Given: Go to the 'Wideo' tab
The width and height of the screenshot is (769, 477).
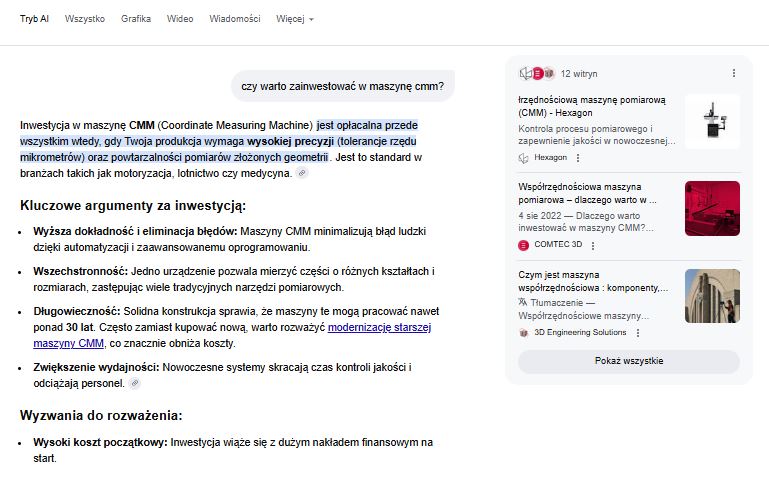Looking at the screenshot, I should point(180,19).
